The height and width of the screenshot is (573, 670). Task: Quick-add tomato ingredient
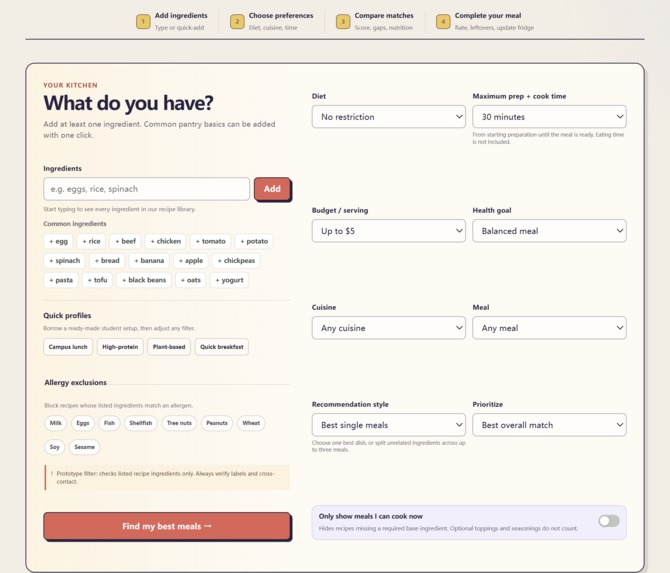[210, 241]
